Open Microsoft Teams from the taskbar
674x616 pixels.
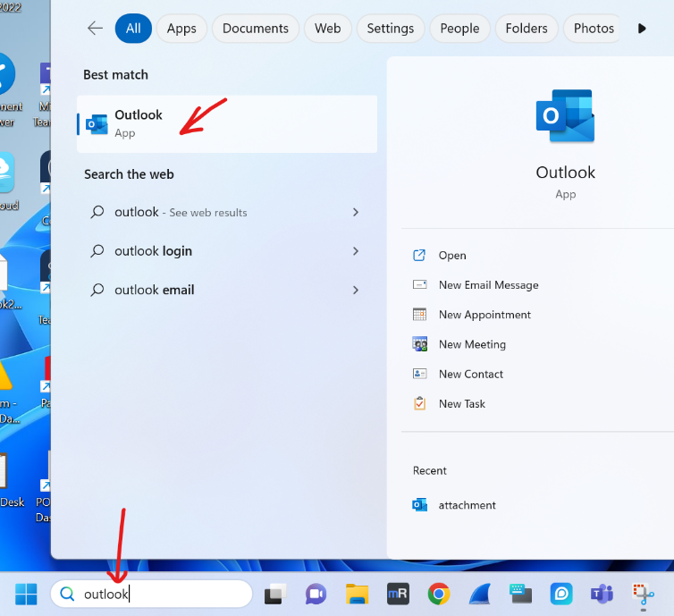[x=602, y=594]
